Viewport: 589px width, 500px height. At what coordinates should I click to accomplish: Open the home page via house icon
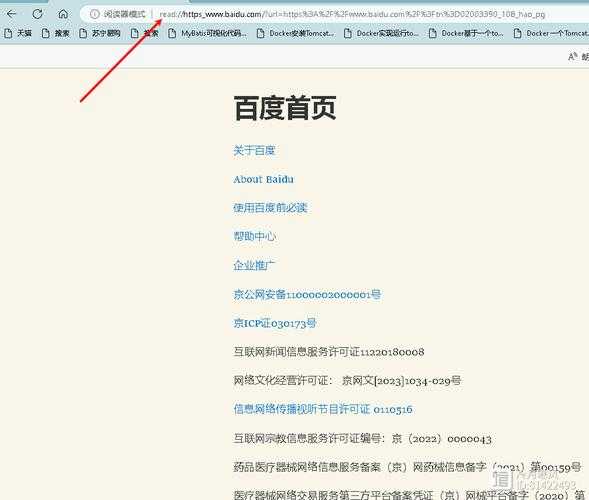point(63,14)
